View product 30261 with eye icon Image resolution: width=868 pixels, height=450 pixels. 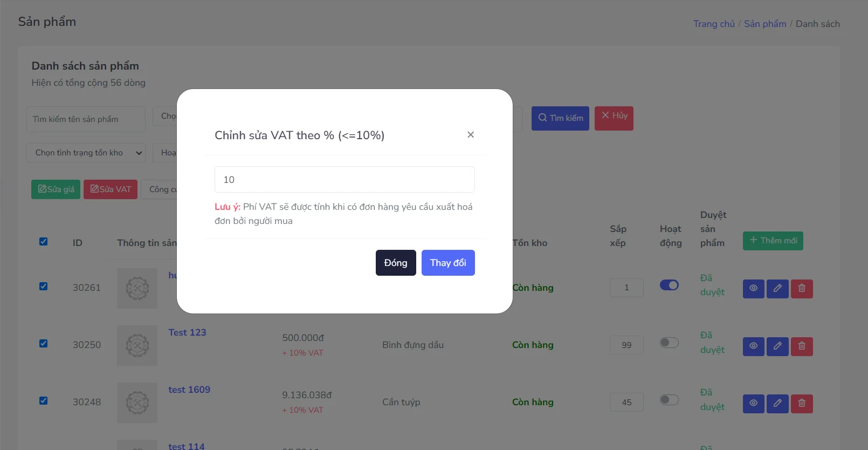tap(753, 289)
